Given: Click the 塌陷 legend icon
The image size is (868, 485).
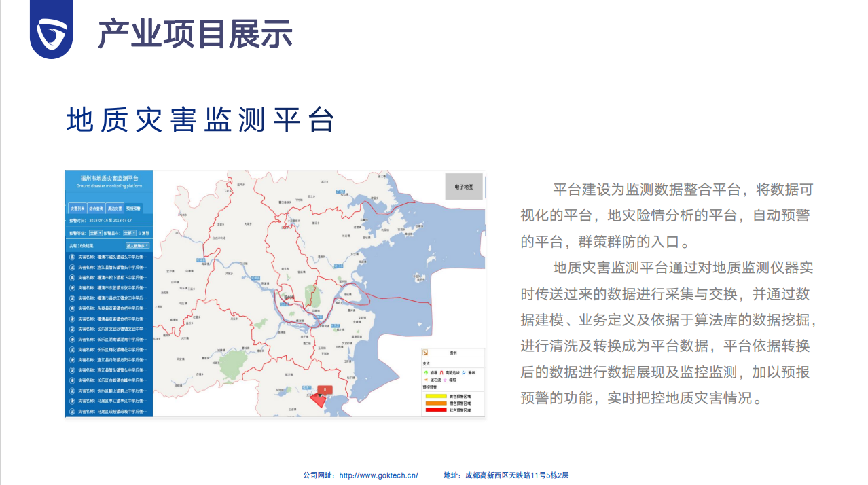Looking at the screenshot, I should [x=444, y=380].
